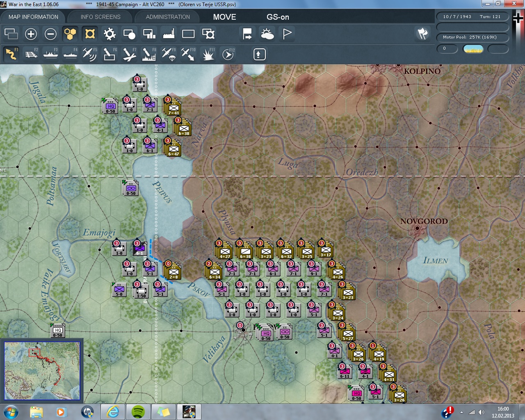Toggle the highlighted square-bracket map overlay icon
The height and width of the screenshot is (420, 525).
[x=90, y=34]
